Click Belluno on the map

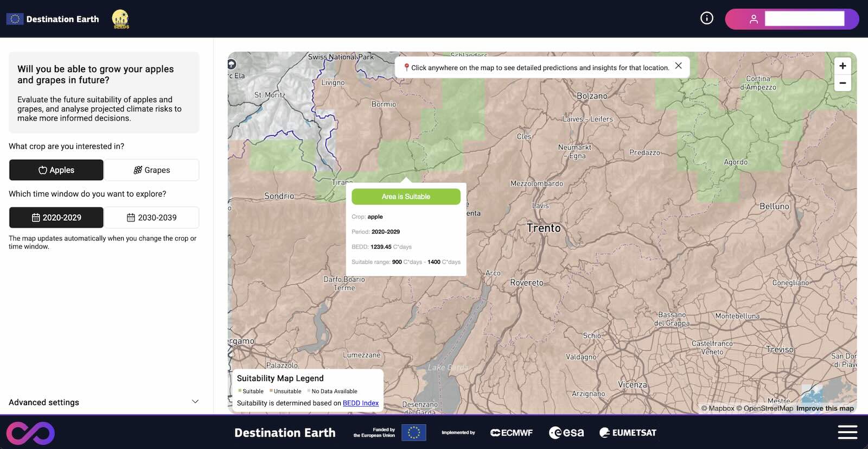coord(774,206)
